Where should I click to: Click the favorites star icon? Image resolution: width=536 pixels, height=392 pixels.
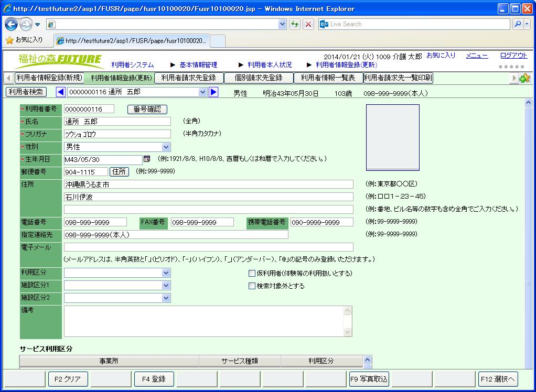(x=9, y=40)
